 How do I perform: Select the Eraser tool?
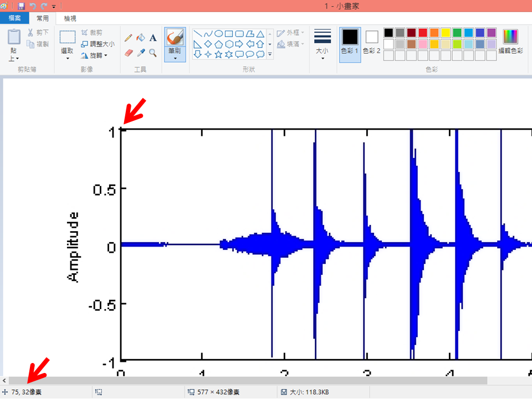click(x=129, y=53)
